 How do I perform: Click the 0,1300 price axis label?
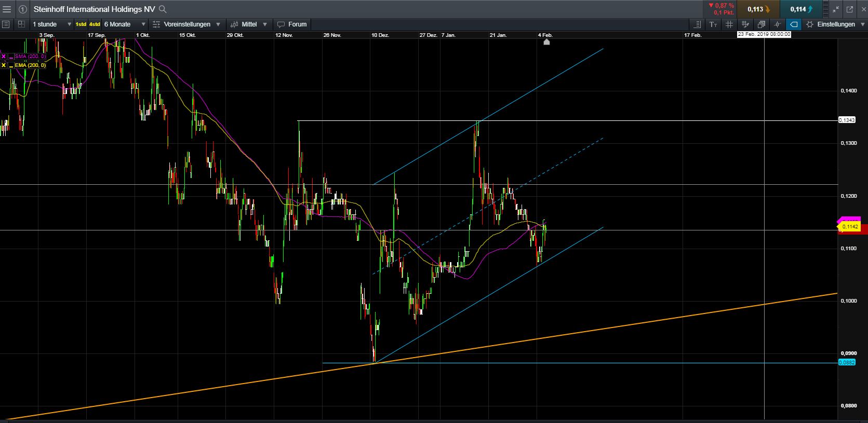[x=849, y=143]
